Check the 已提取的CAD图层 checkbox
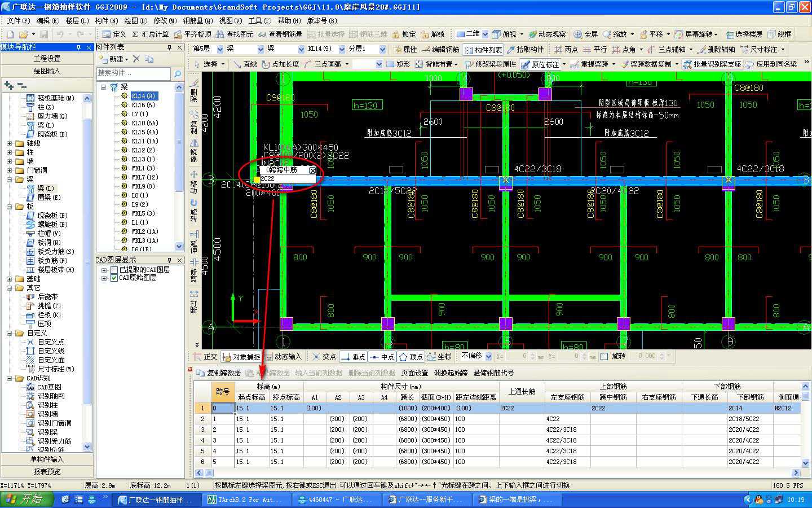 114,270
